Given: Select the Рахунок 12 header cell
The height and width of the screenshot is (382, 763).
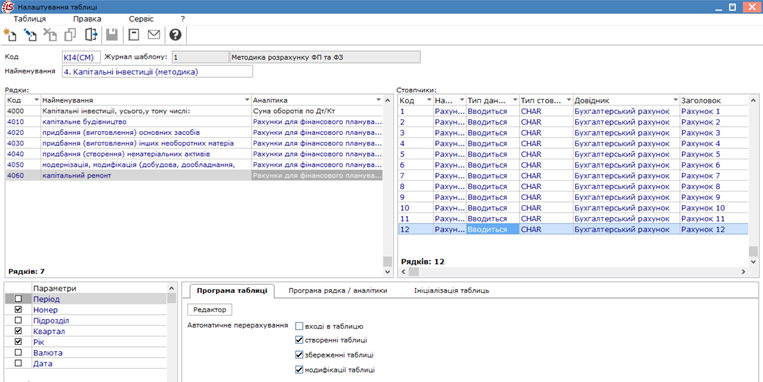Looking at the screenshot, I should point(714,229).
